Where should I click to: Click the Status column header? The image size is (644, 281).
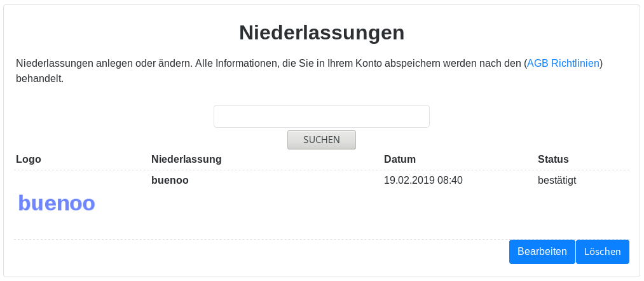coord(553,159)
